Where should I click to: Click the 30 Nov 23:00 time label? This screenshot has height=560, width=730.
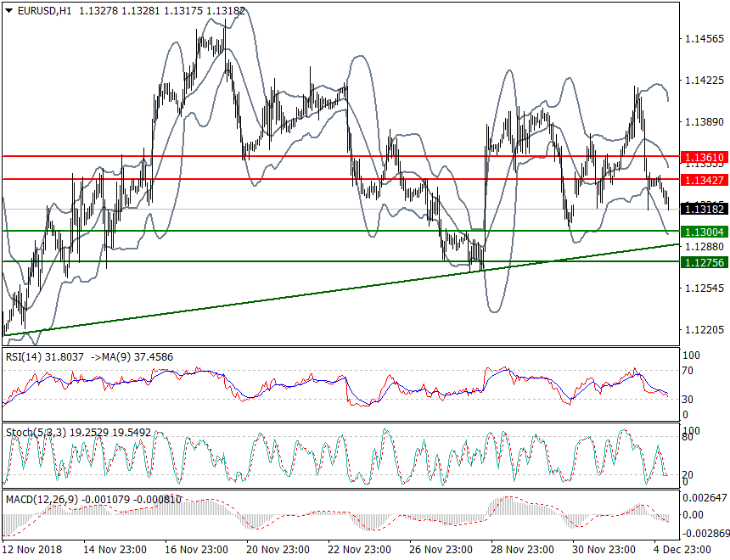coord(604,549)
